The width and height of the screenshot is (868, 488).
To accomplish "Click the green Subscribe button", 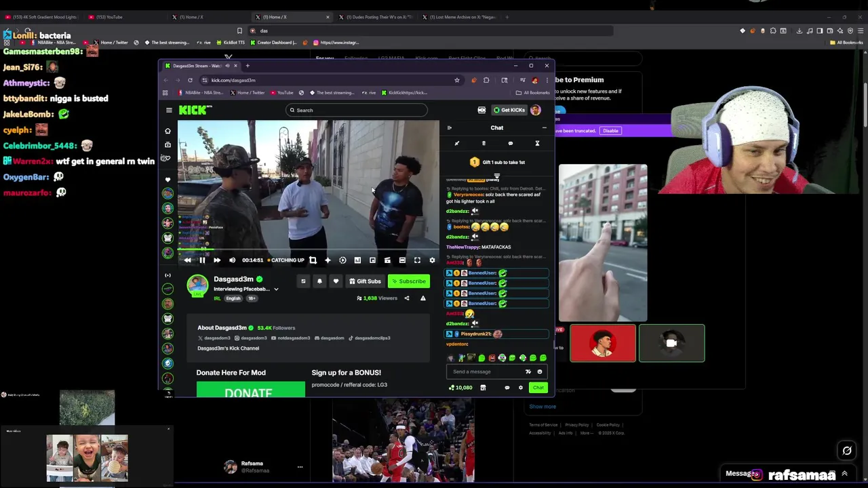I will [408, 281].
